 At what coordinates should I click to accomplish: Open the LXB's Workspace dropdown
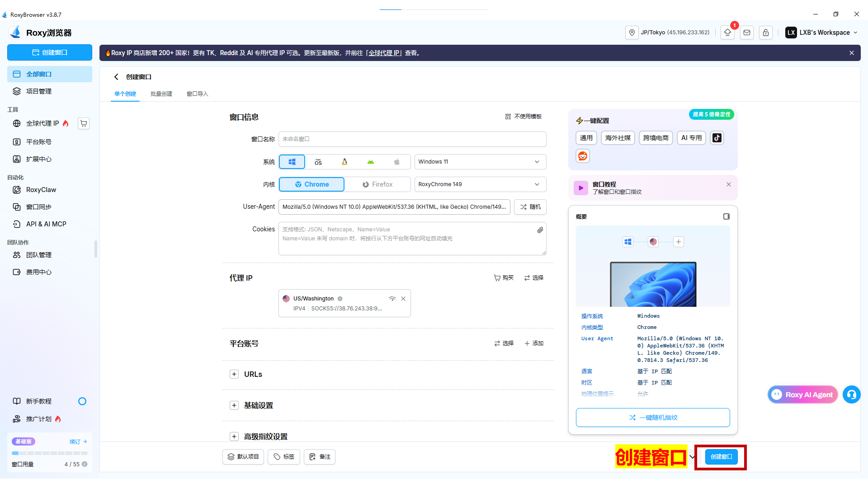(821, 33)
